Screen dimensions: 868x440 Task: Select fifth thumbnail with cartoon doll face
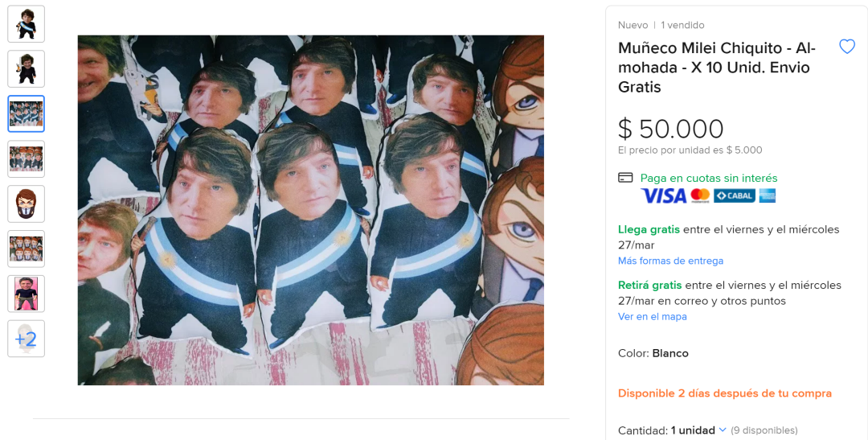pyautogui.click(x=26, y=204)
